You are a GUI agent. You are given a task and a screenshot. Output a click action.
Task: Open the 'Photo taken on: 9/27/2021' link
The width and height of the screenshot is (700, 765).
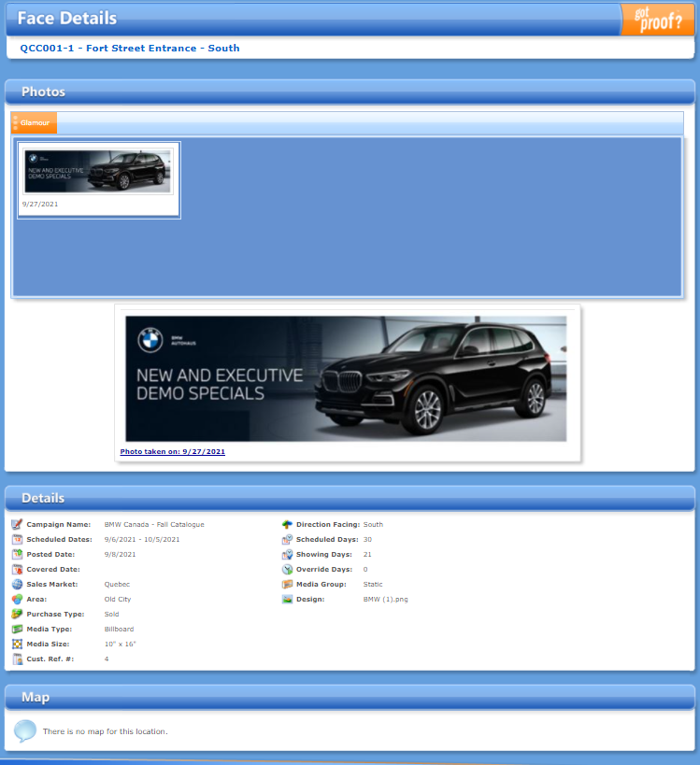(173, 452)
